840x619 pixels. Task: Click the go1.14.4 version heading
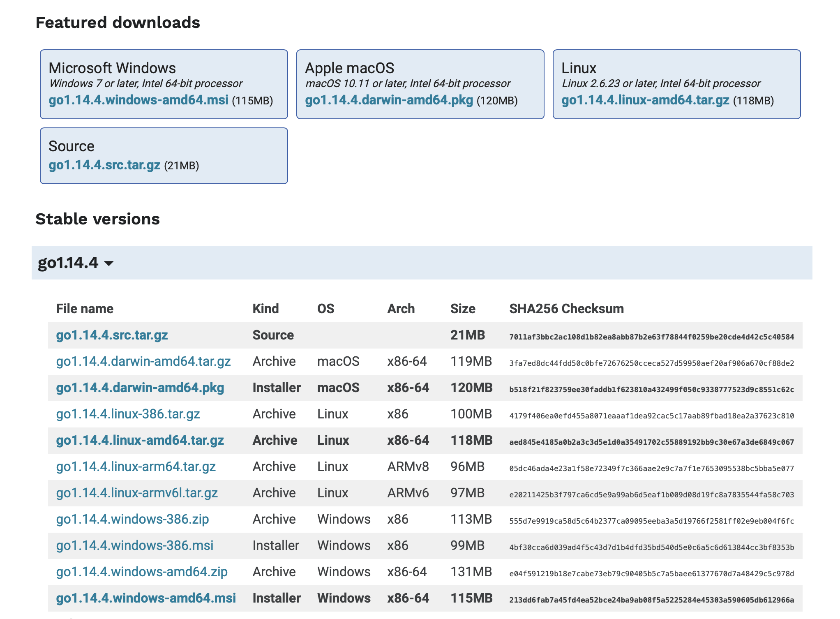[68, 263]
